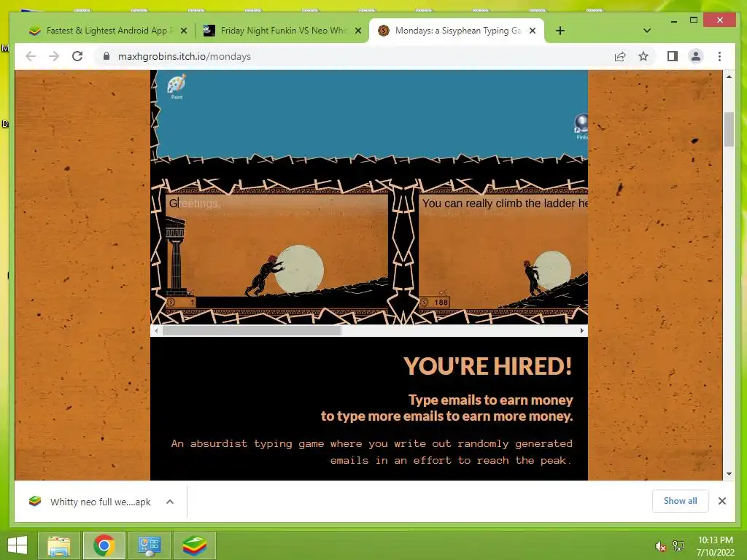Image resolution: width=747 pixels, height=560 pixels.
Task: Click the page scroll down arrow
Action: 729,474
